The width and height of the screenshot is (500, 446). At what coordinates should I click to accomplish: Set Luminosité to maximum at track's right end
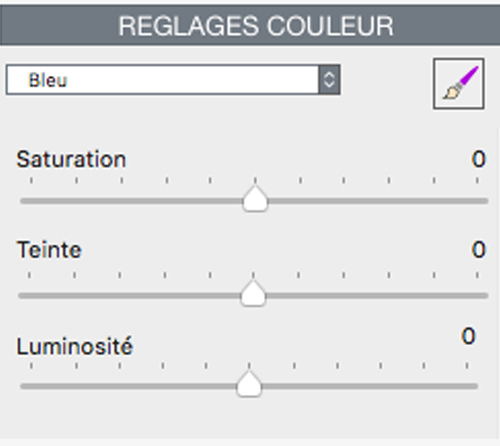476,386
